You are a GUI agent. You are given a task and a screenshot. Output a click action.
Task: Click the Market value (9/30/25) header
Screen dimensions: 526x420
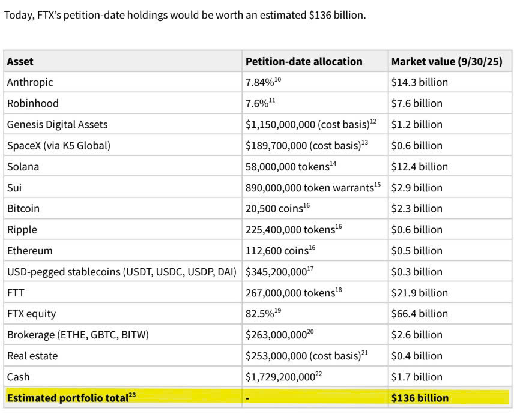click(x=447, y=61)
